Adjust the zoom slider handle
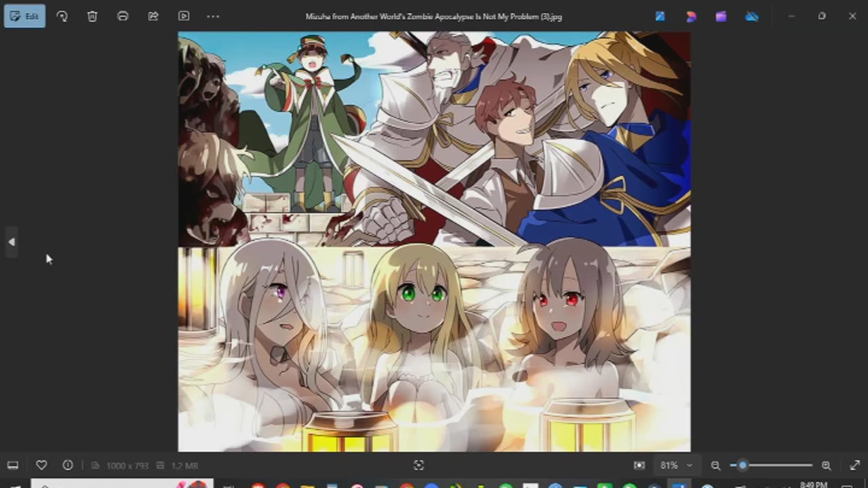This screenshot has width=868, height=488. coord(743,466)
